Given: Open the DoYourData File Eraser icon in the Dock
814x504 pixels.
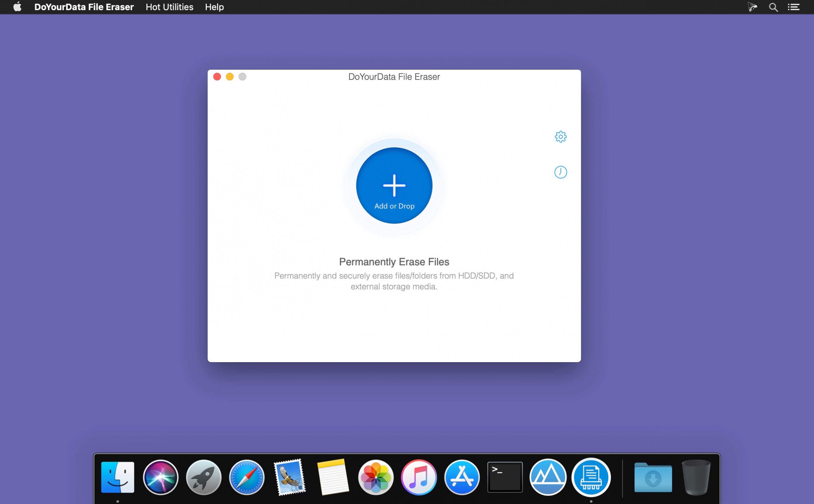Looking at the screenshot, I should pyautogui.click(x=592, y=477).
